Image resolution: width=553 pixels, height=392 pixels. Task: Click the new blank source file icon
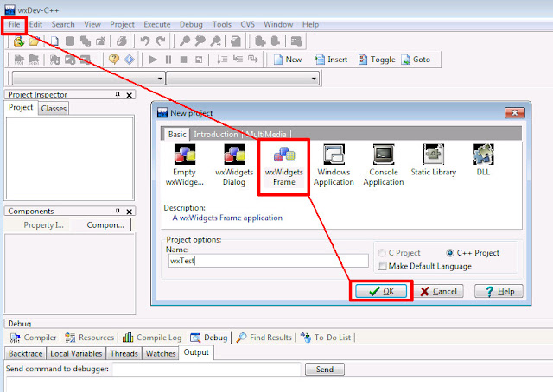pyautogui.click(x=54, y=41)
